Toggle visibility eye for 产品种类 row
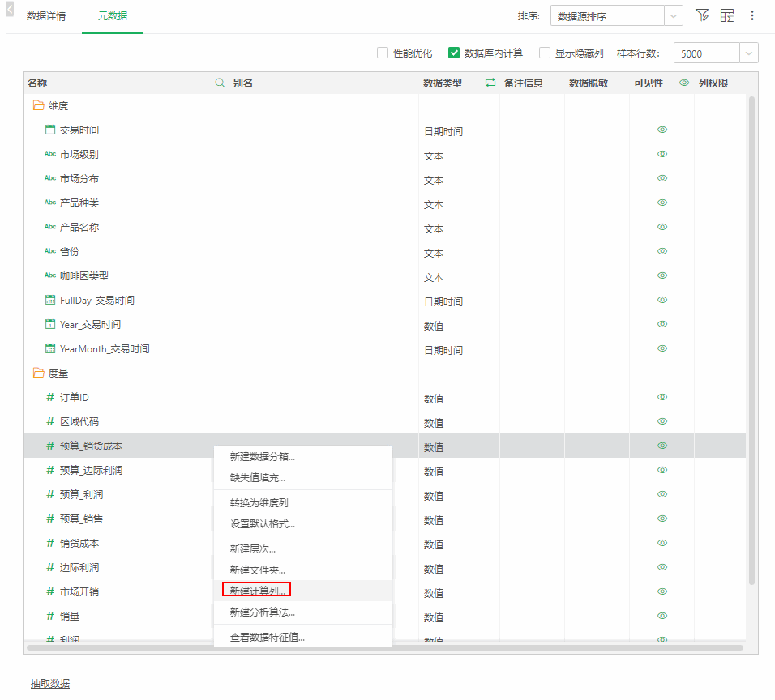This screenshot has width=775, height=700. click(662, 203)
